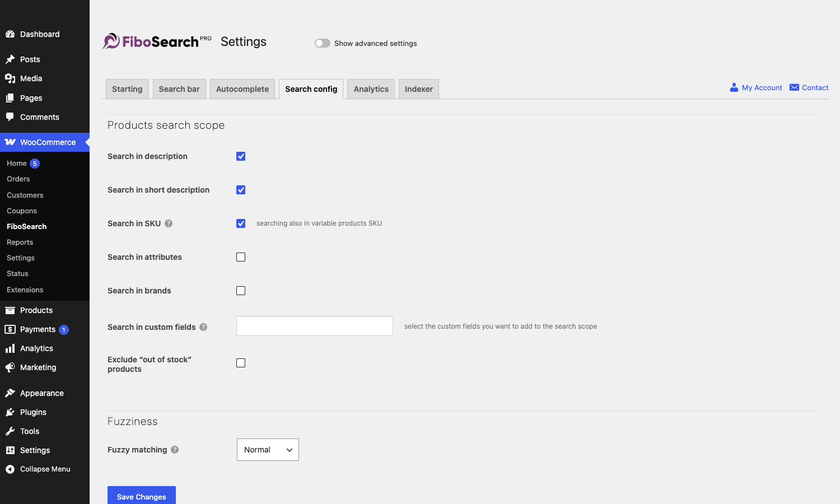Click the Comments bubble icon
Viewport: 840px width, 504px height.
pos(10,117)
